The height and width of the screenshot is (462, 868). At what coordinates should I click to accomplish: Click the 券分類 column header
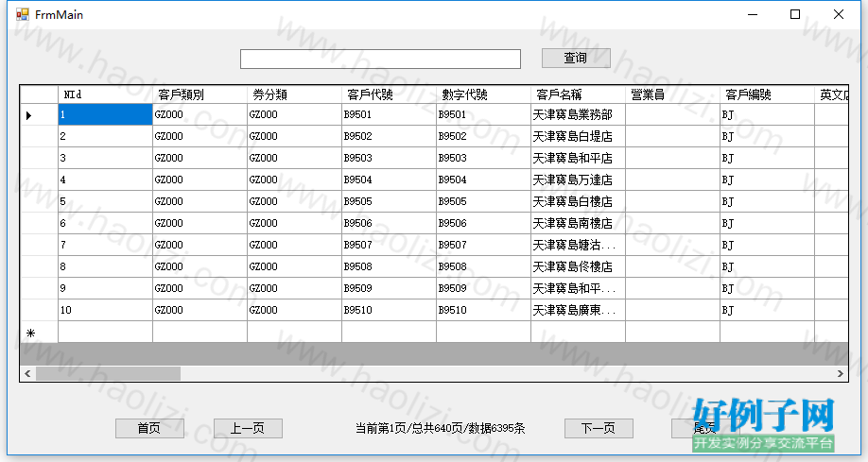tap(294, 94)
